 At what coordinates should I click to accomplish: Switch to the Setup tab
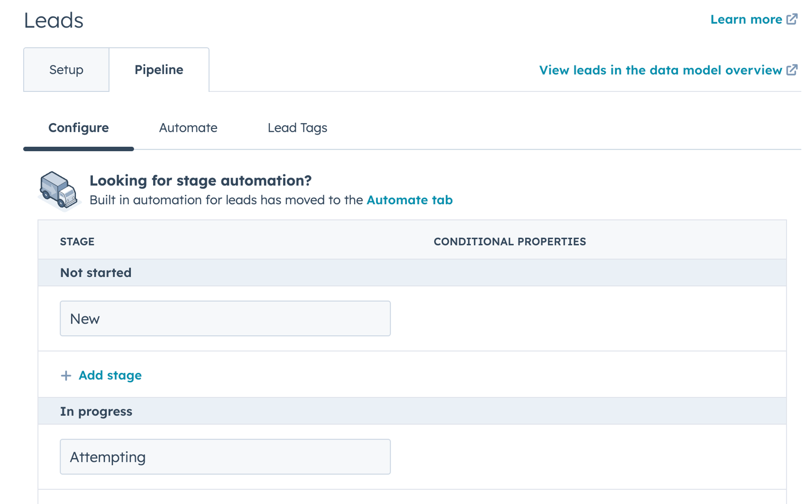click(x=65, y=69)
